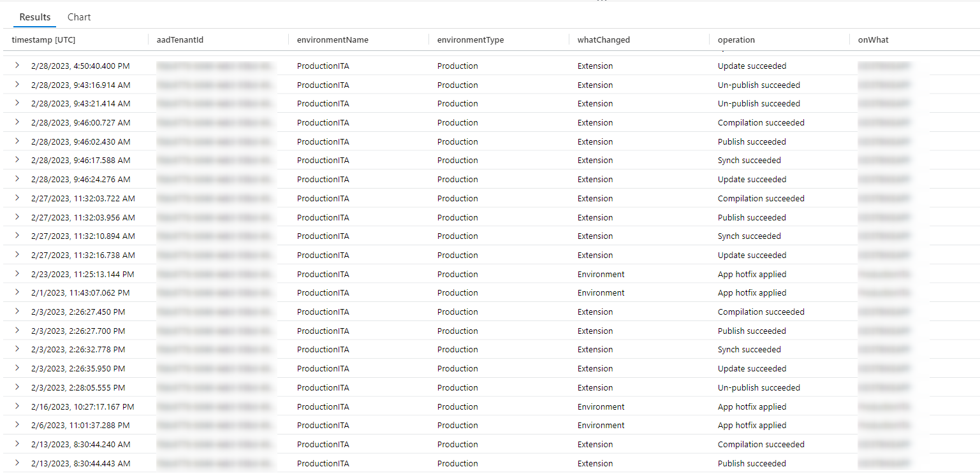Expand row with timestamp 2/1/2023 11:43:07.062 PM
Viewport: 980px width, 474px height.
(x=17, y=292)
